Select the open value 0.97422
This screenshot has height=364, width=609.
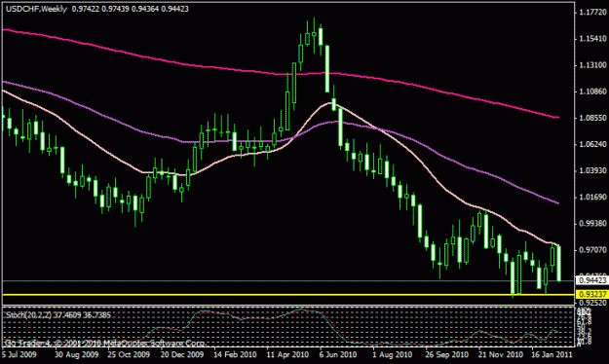(86, 9)
